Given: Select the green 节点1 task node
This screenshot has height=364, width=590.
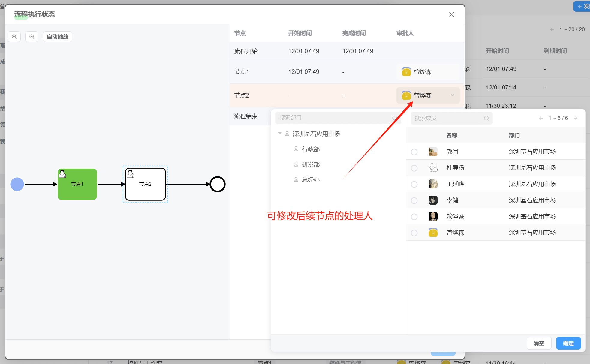Looking at the screenshot, I should [77, 184].
